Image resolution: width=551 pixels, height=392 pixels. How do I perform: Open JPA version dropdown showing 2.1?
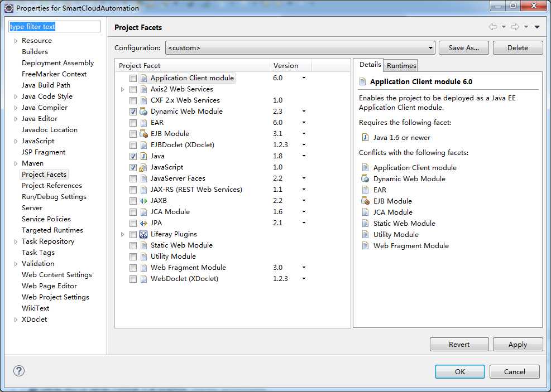(x=304, y=223)
